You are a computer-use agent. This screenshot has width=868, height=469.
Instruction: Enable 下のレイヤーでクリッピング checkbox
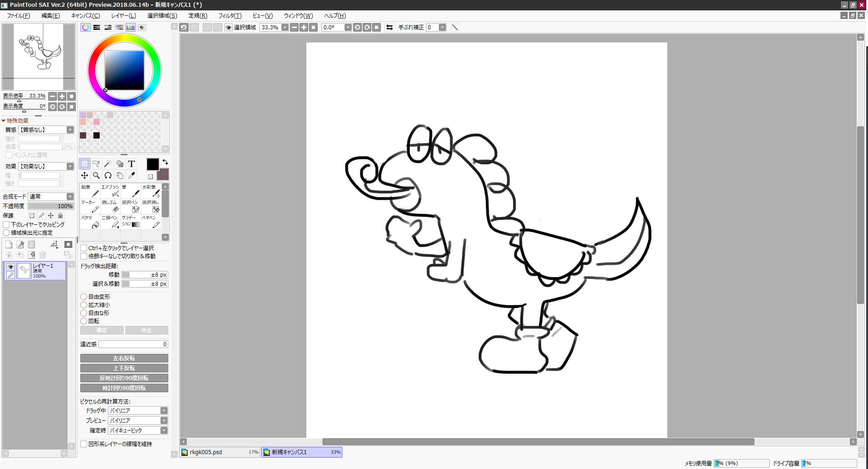[6, 224]
